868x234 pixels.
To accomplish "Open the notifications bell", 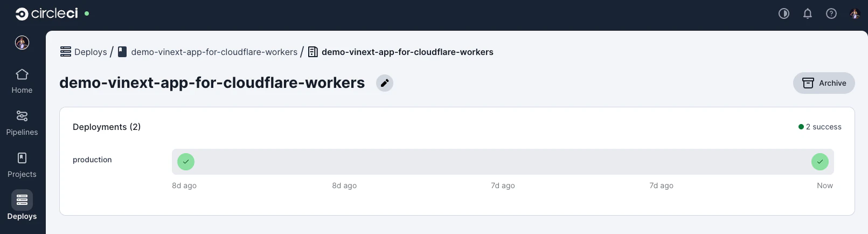I will pos(808,13).
